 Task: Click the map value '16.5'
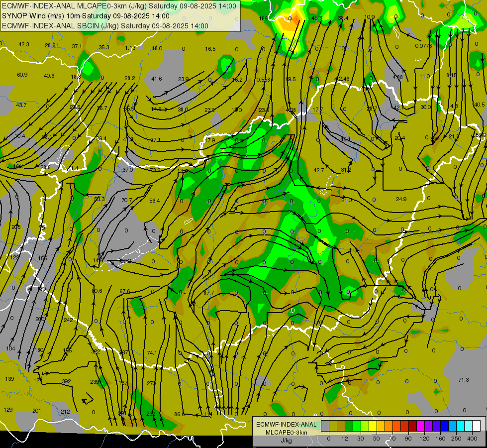pyautogui.click(x=210, y=49)
